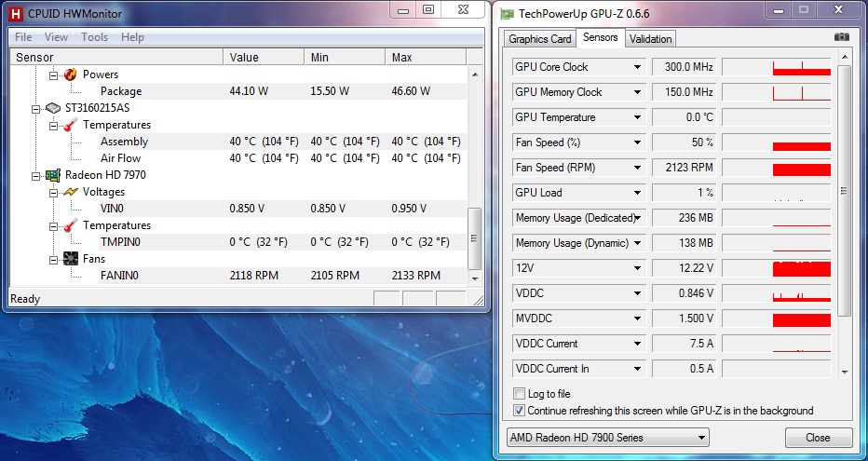Click the 12.22 V value field
Screen dimensions: 868x461
tap(685, 268)
